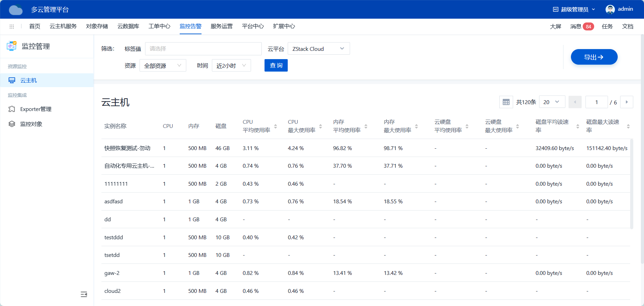644x306 pixels.
Task: Sort by 内存最大使用率 column
Action: coord(416,126)
